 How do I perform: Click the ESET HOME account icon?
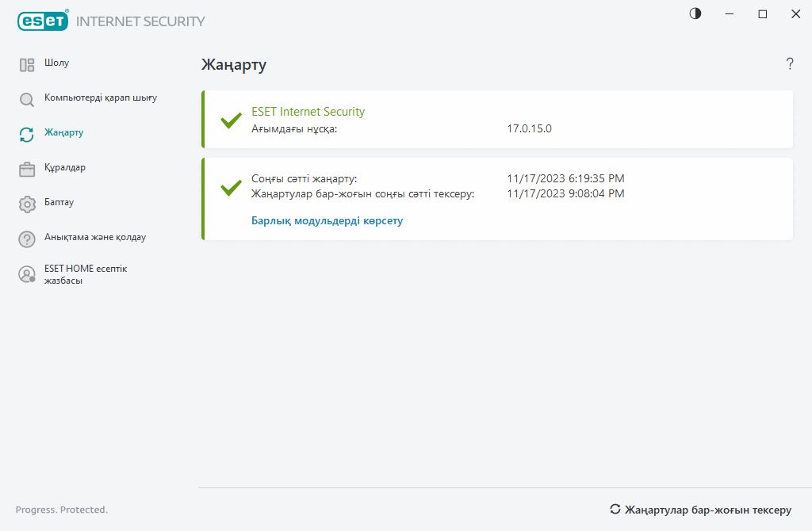pos(27,274)
